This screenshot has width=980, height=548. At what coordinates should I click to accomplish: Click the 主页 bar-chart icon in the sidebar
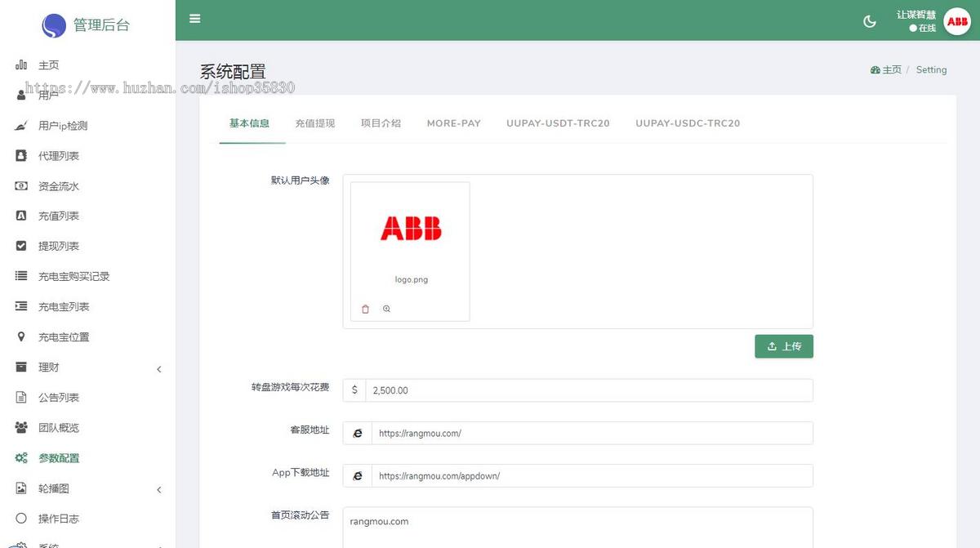(x=21, y=65)
